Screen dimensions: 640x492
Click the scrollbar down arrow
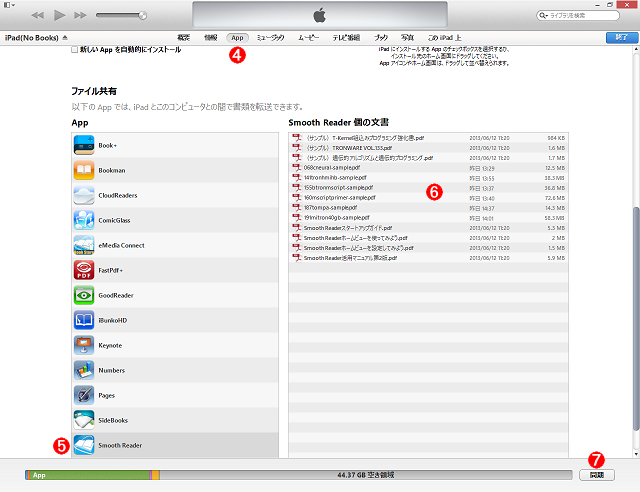[x=636, y=454]
